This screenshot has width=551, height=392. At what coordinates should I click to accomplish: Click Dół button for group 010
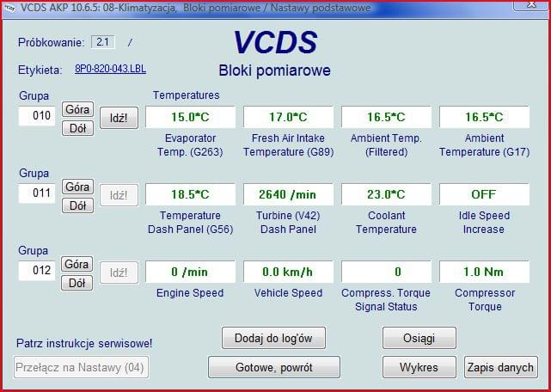[x=77, y=128]
